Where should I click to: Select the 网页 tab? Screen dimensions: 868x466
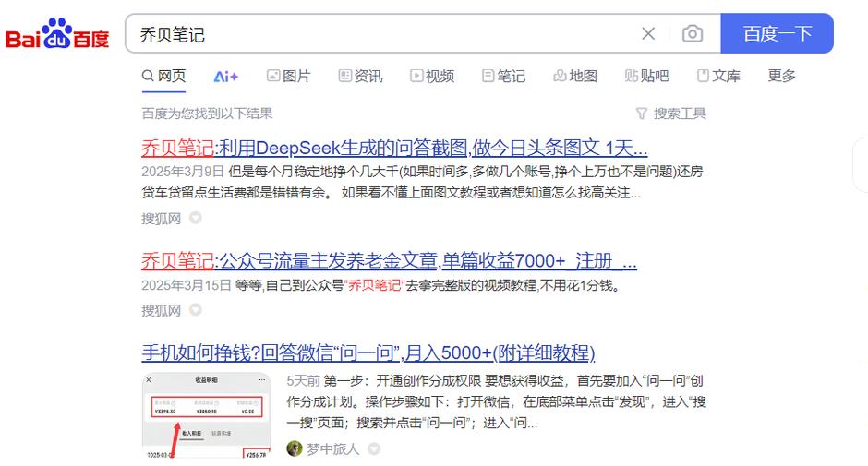(x=163, y=76)
